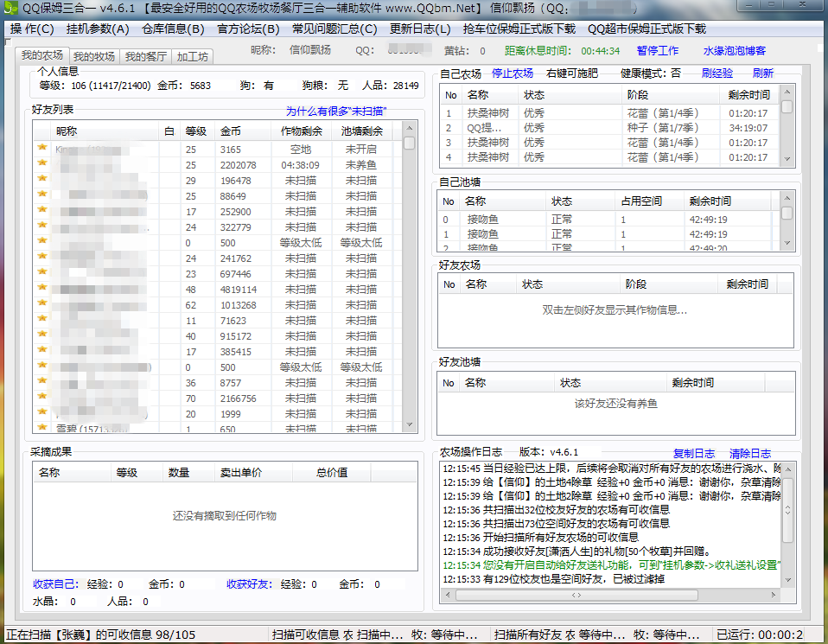Click 剩余时间 header in 自己农场 table
The height and width of the screenshot is (644, 828).
pos(748,95)
